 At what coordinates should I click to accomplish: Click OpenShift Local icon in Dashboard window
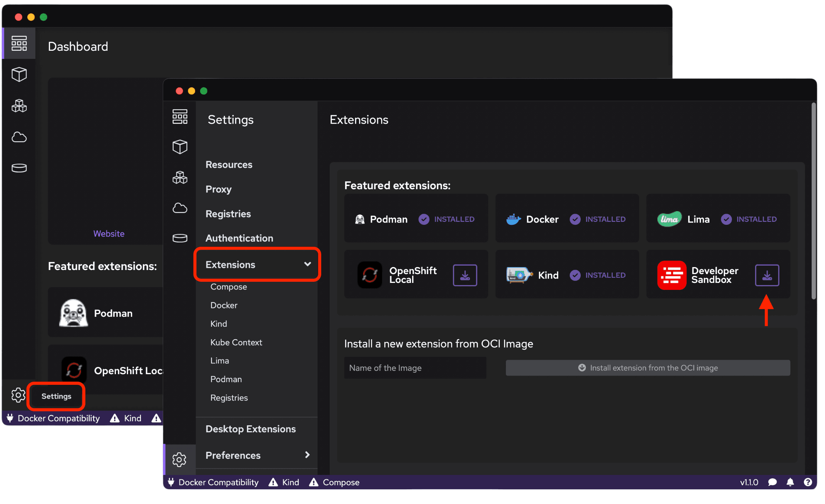(74, 370)
